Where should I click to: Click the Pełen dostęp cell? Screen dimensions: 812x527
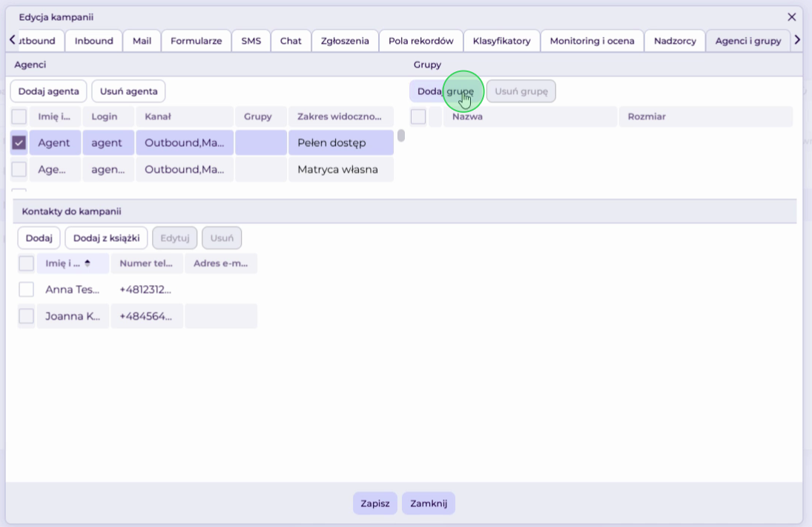341,143
